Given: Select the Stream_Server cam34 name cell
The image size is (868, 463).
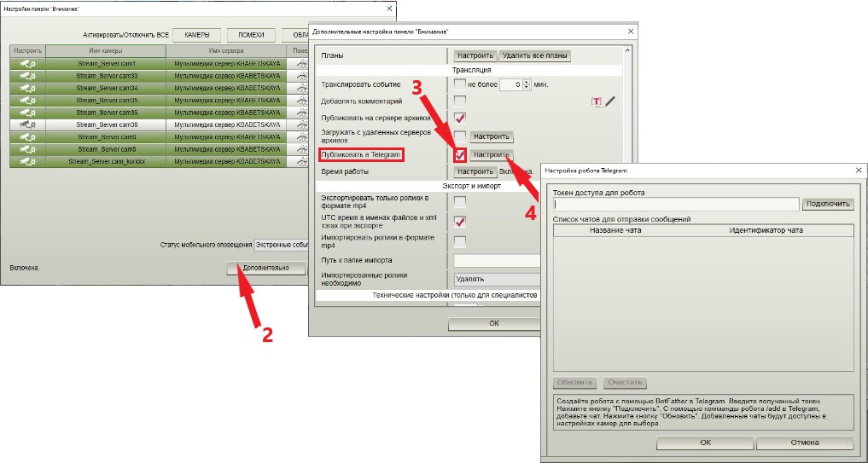Looking at the screenshot, I should 106,88.
